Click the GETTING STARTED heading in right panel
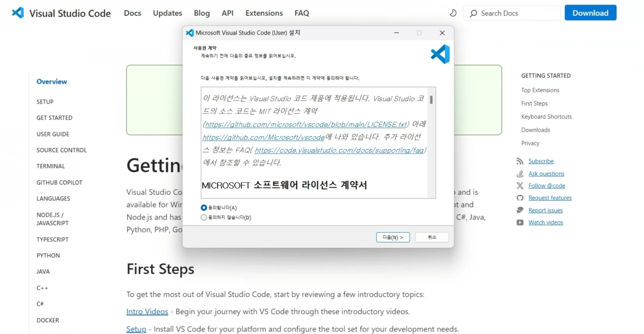Screen dimensions: 644x334 [546, 76]
